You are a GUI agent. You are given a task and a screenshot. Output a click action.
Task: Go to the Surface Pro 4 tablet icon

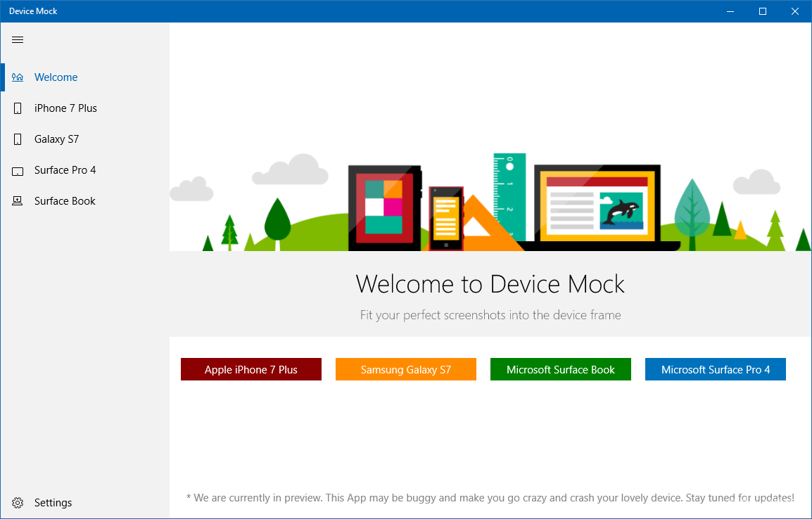[x=18, y=171]
